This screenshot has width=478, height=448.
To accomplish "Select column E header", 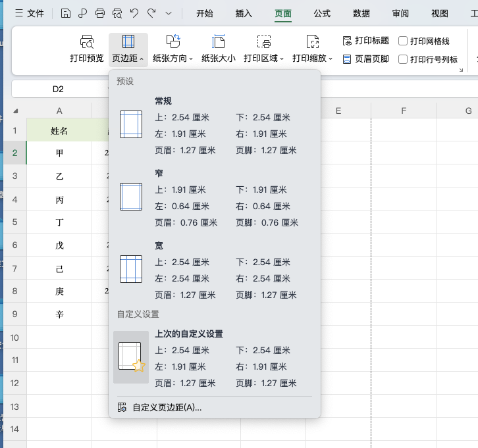I will click(338, 111).
